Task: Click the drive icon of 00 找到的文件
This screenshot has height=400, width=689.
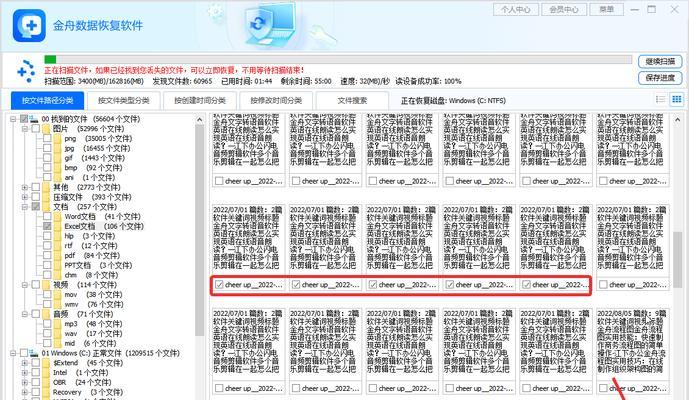Action: tap(34, 119)
